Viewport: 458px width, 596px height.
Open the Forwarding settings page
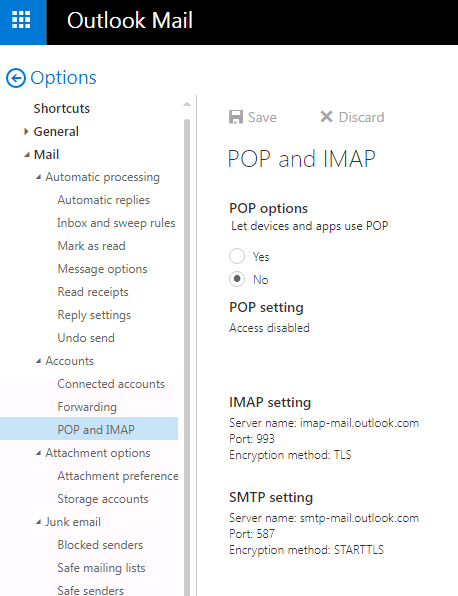[x=87, y=407]
